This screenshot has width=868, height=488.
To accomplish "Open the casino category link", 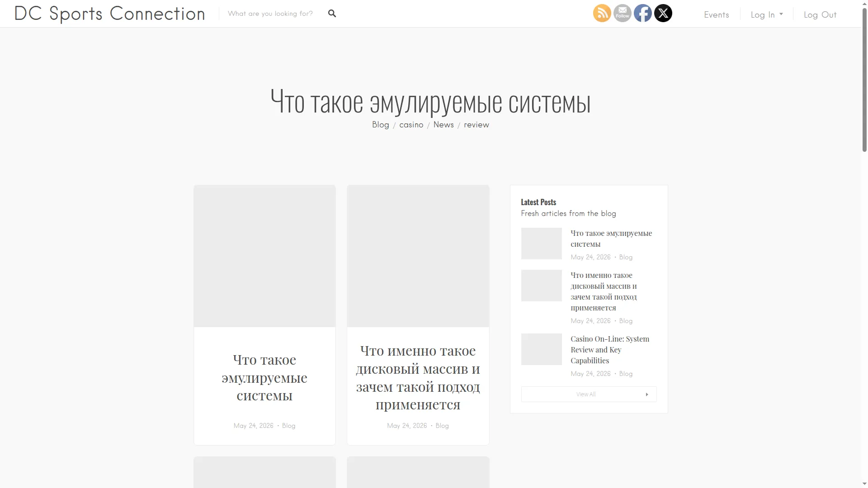I will pyautogui.click(x=411, y=125).
